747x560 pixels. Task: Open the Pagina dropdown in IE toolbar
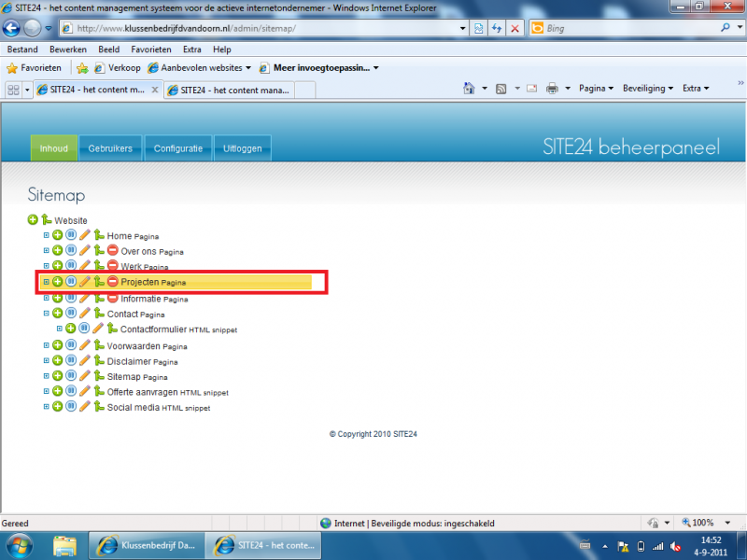click(596, 89)
